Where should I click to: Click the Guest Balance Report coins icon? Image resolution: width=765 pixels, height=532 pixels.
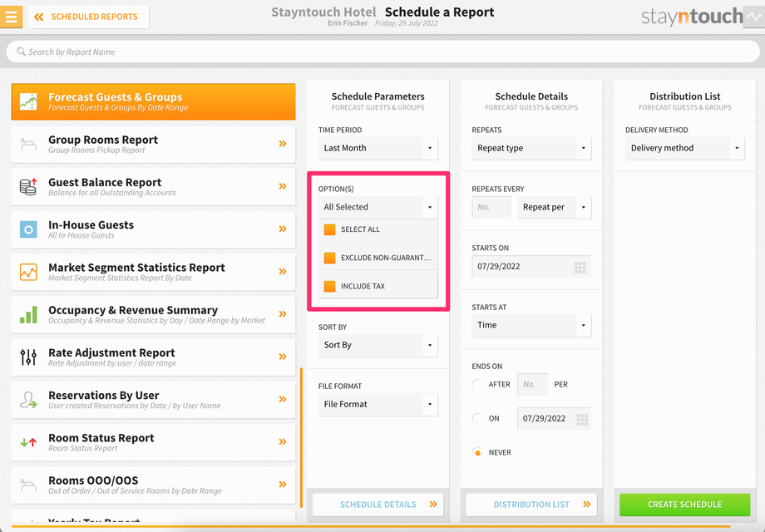coord(28,187)
